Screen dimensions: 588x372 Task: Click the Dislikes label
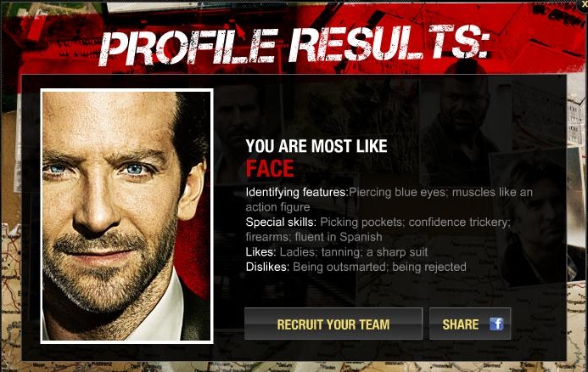tap(267, 267)
